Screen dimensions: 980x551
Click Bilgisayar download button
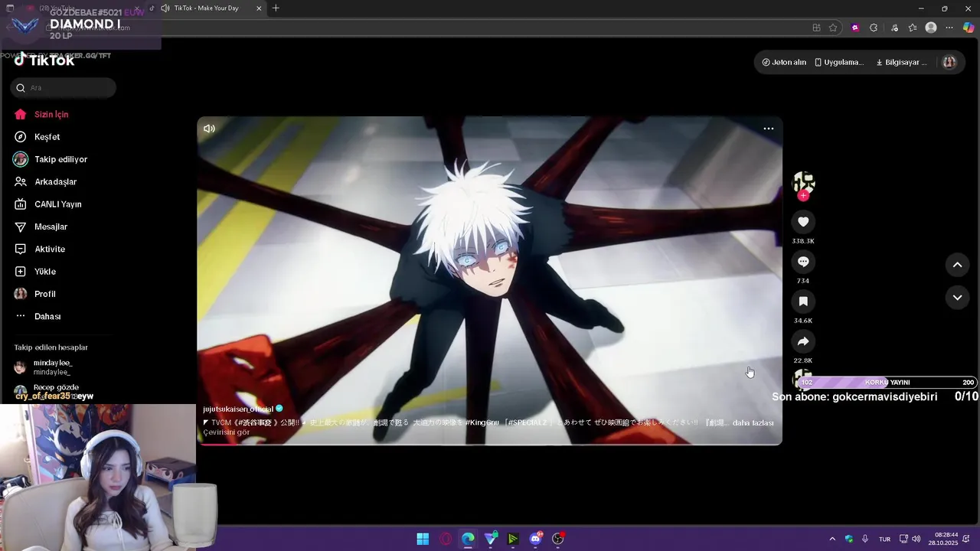pyautogui.click(x=902, y=62)
